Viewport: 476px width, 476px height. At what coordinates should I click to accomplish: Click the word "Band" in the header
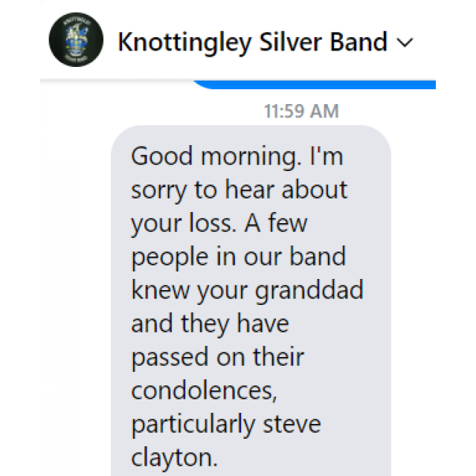click(360, 42)
